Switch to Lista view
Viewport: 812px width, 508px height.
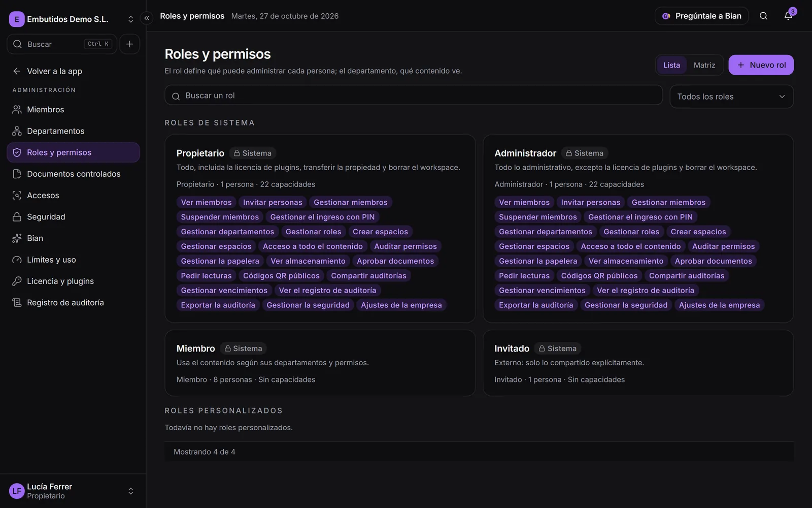click(x=671, y=65)
